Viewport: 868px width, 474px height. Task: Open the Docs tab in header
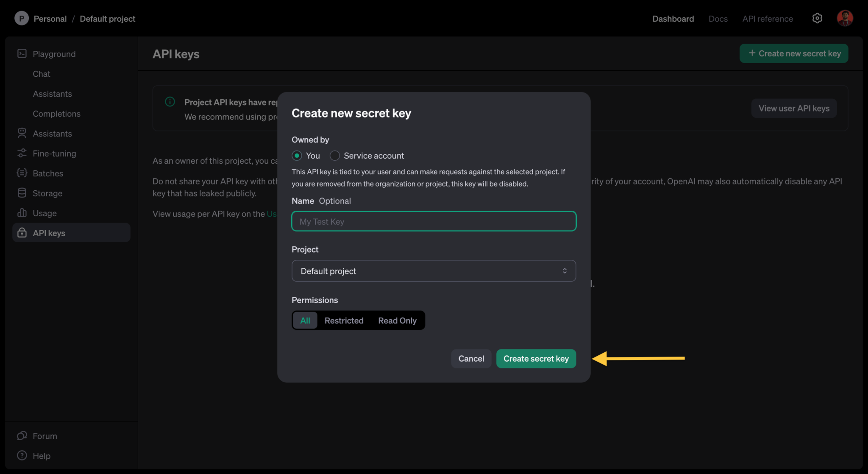[x=718, y=19]
